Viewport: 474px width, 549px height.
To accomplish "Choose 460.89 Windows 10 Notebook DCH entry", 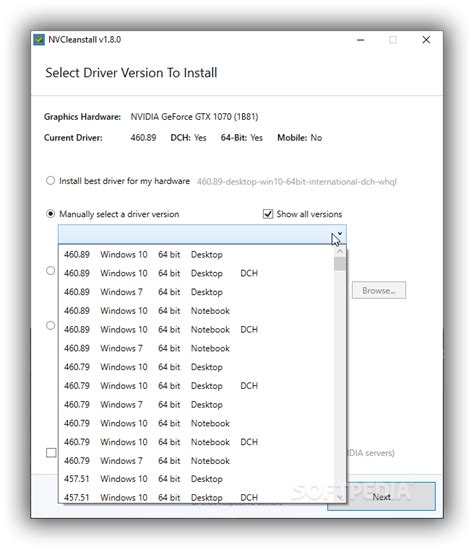I will [196, 329].
